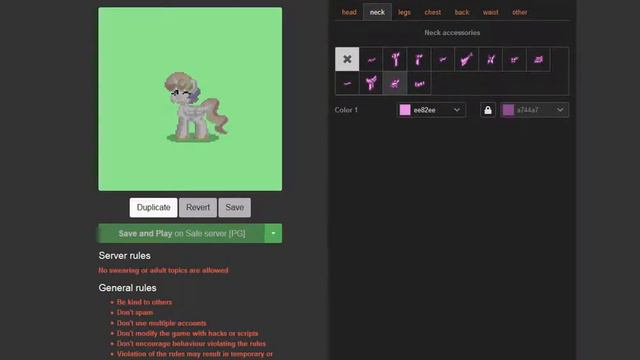Open the a744a7 outline color dropdown arrow
Image resolution: width=640 pixels, height=360 pixels.
click(x=560, y=110)
